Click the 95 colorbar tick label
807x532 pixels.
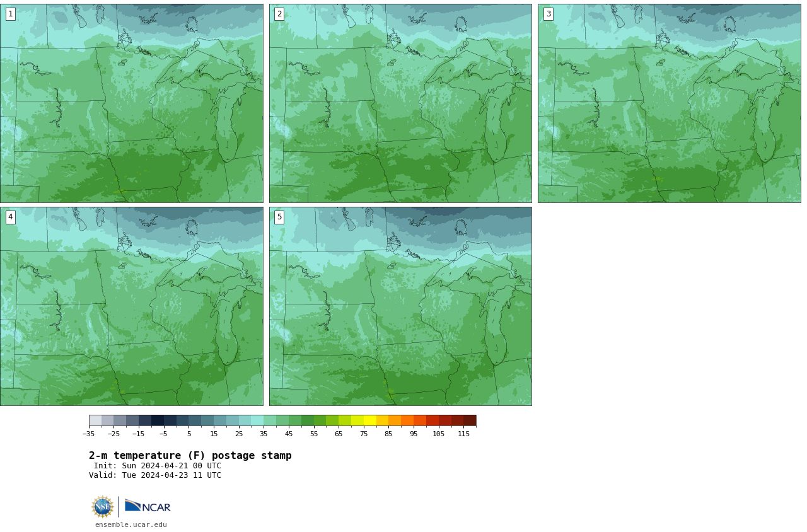pos(414,434)
